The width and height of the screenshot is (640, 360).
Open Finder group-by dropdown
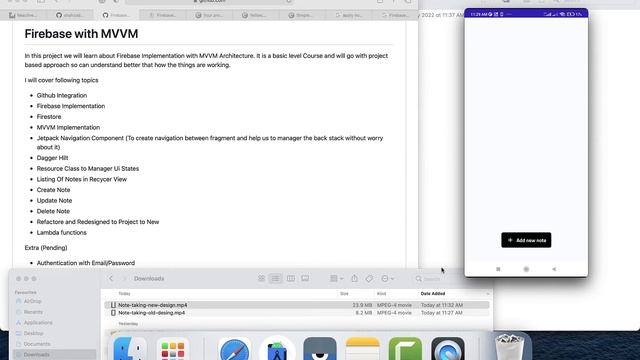click(336, 279)
